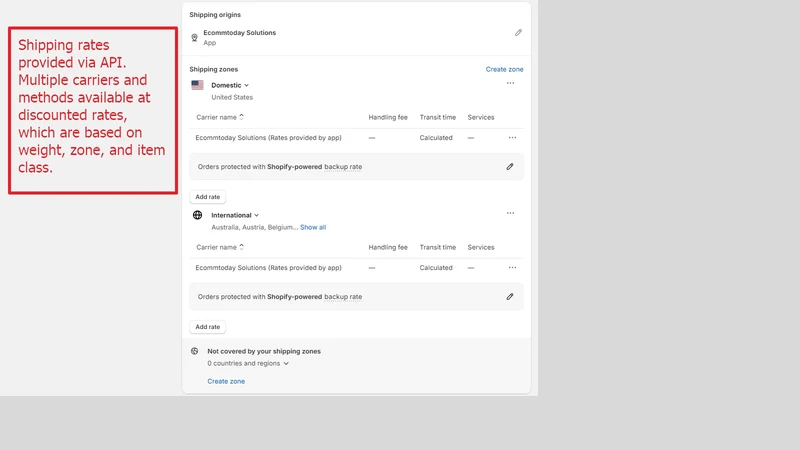Open the Domestic zone three-dot menu
Viewport: 800px width, 450px height.
coord(510,83)
